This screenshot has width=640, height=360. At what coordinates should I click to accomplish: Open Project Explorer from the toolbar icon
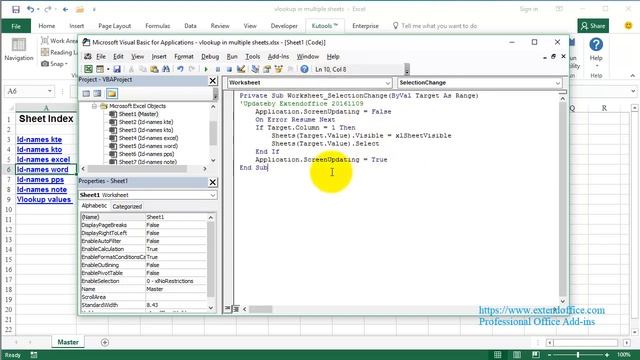point(255,69)
